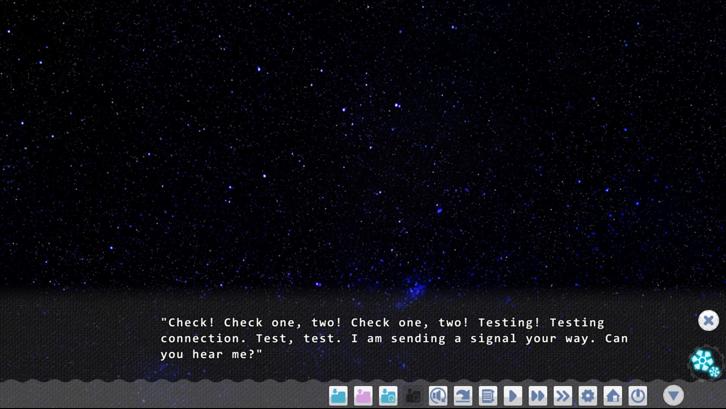
Task: Fast-forward with the double triangle button
Action: tap(538, 396)
